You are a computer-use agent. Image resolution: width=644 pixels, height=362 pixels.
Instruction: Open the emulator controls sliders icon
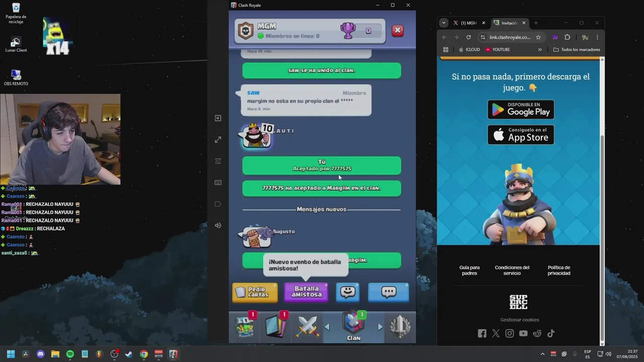[218, 161]
